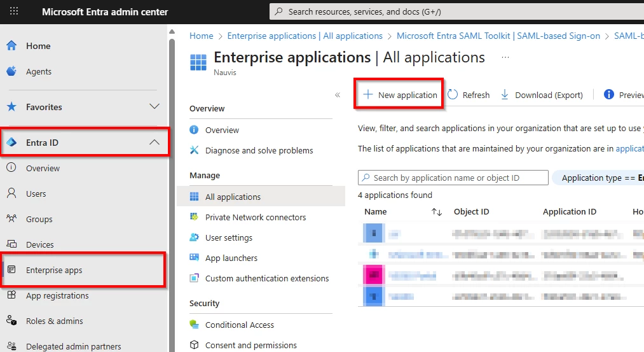This screenshot has width=644, height=352.
Task: Open Microsoft Entra SAML Toolkit breadcrumb link
Action: (x=498, y=36)
